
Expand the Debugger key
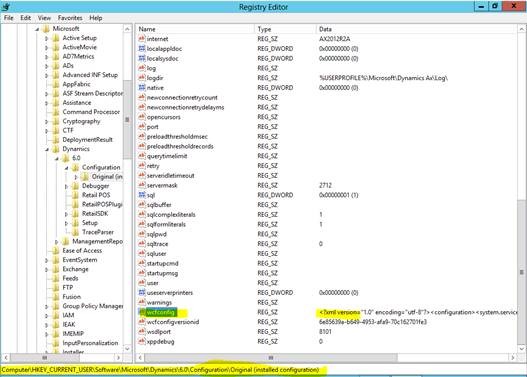pos(66,186)
